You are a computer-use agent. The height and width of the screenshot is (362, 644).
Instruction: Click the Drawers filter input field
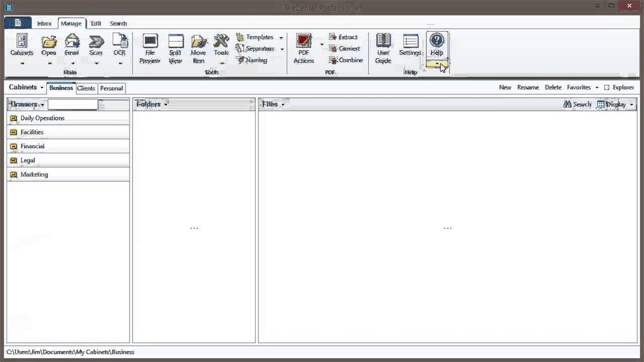73,104
